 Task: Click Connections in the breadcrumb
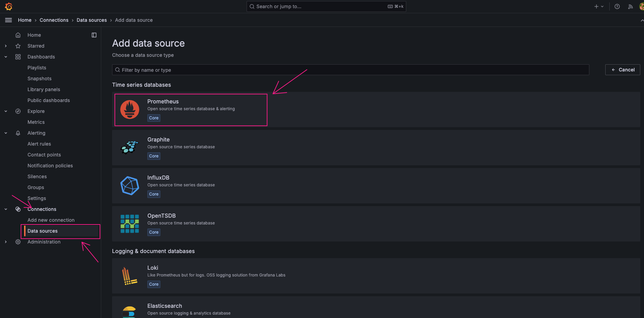54,20
